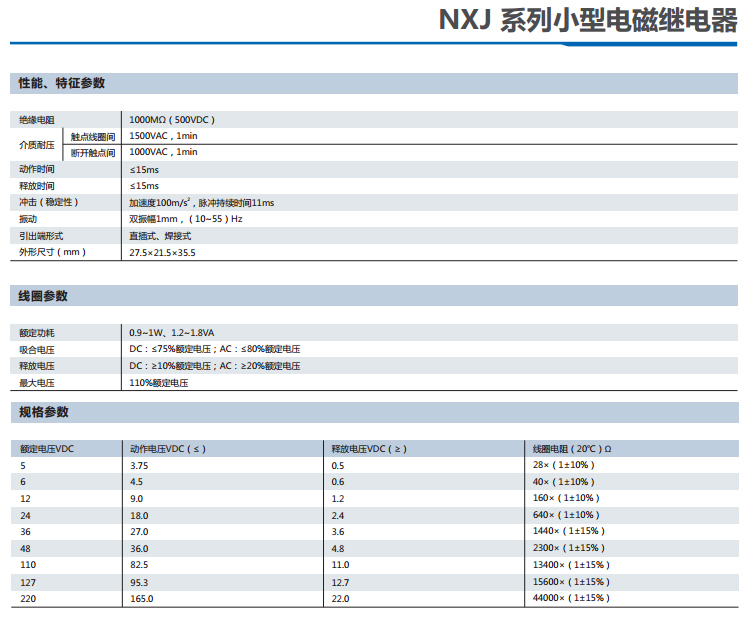Screen dimensions: 750x621
Task: Select the 最大电压 label
Action: pos(37,383)
